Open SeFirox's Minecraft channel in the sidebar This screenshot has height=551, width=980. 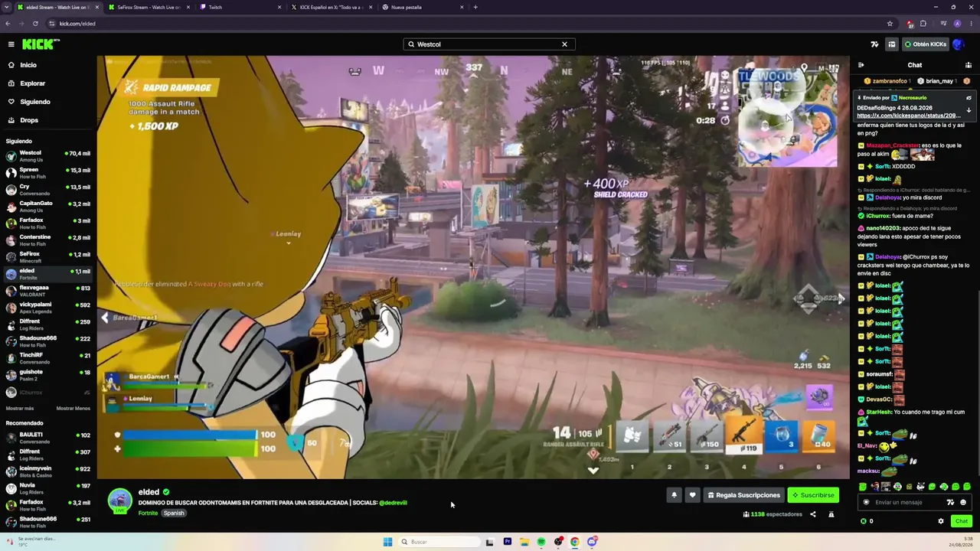(48, 257)
